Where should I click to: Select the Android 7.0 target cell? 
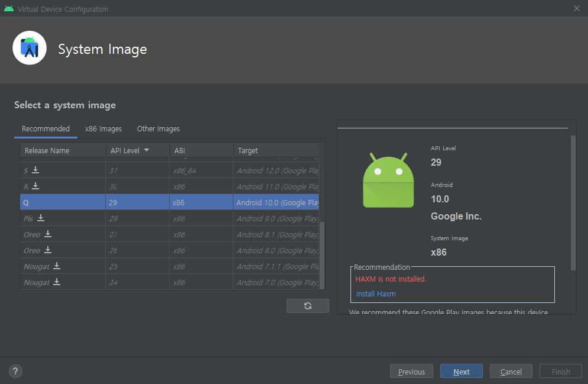click(276, 282)
